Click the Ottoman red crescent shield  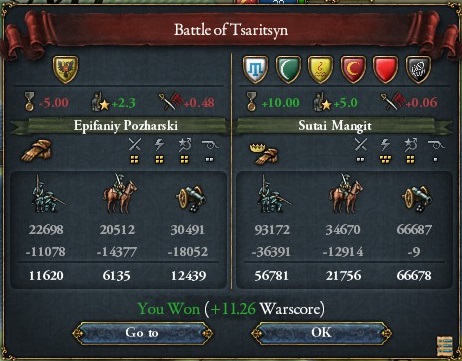(x=353, y=70)
